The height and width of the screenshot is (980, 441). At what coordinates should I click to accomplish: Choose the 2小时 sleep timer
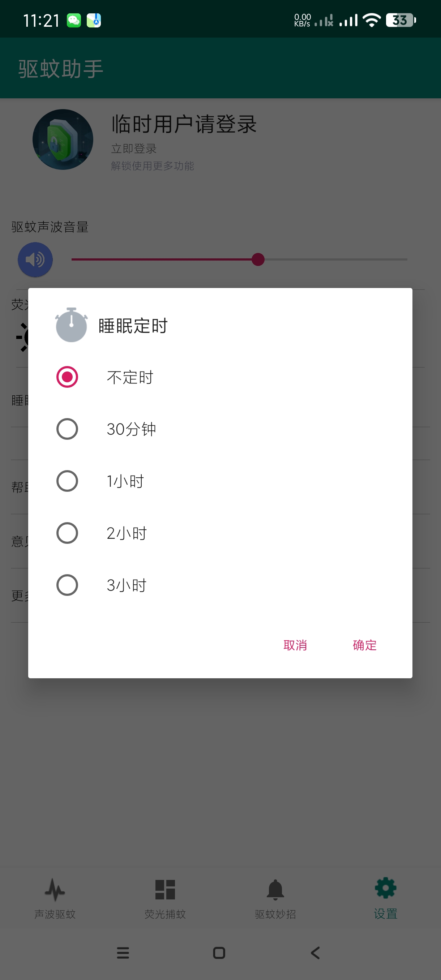coord(67,533)
